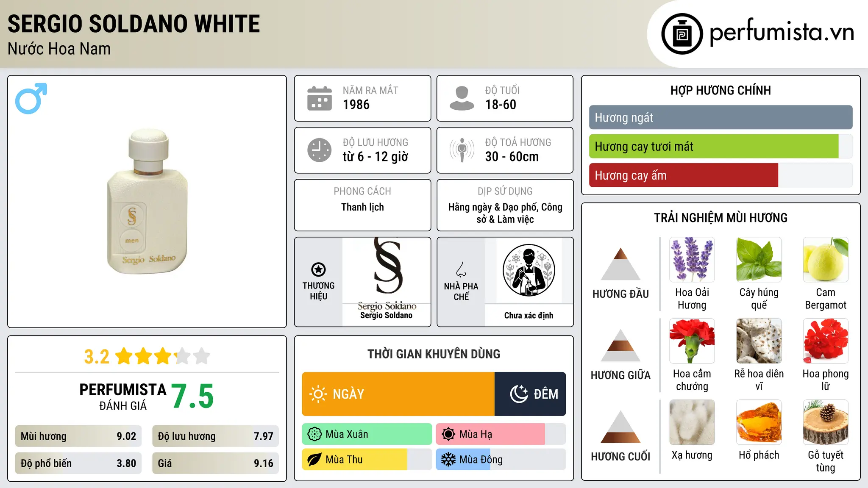The height and width of the screenshot is (488, 868).
Task: Click the male gender symbol icon
Action: 31,98
